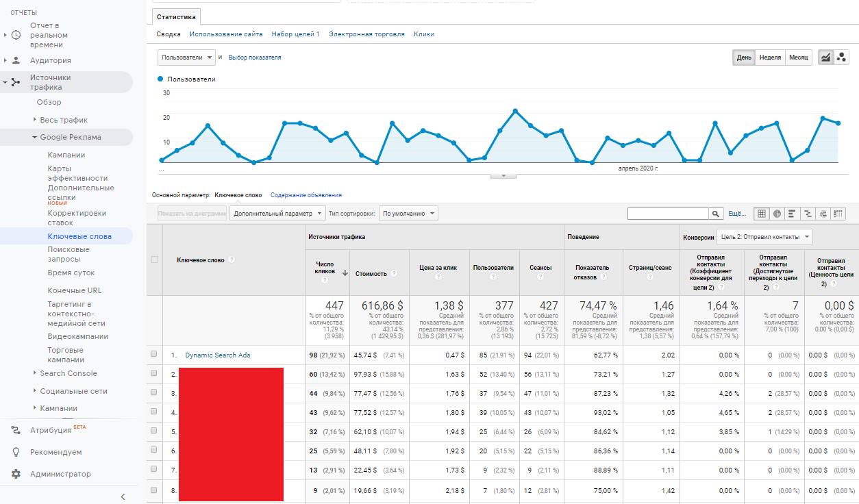Open help icon under Пользователи header
859x504 pixels.
pyautogui.click(x=493, y=277)
